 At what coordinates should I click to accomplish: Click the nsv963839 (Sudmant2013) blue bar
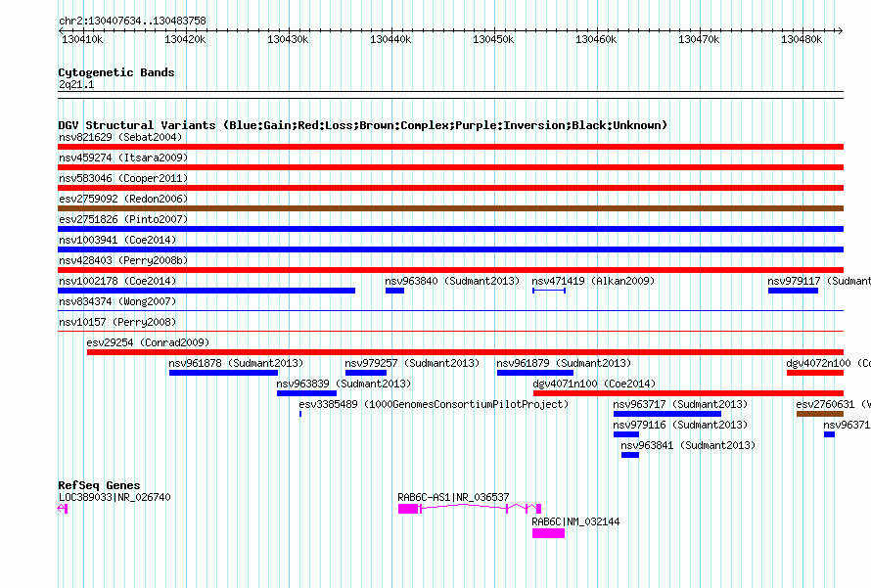click(x=306, y=393)
